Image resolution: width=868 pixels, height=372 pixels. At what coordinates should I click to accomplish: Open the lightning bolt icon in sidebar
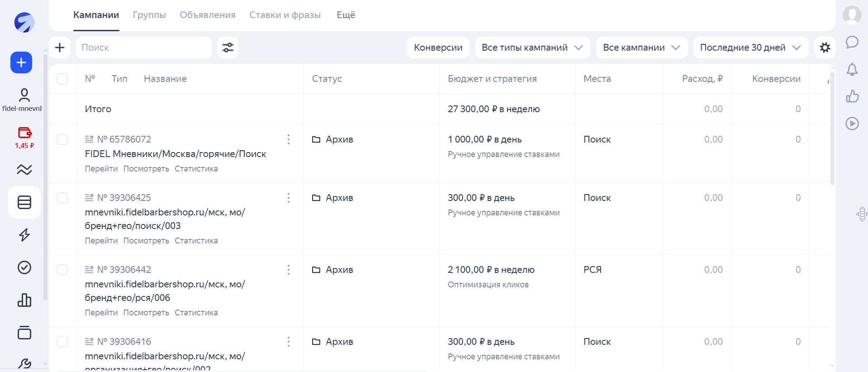tap(24, 235)
